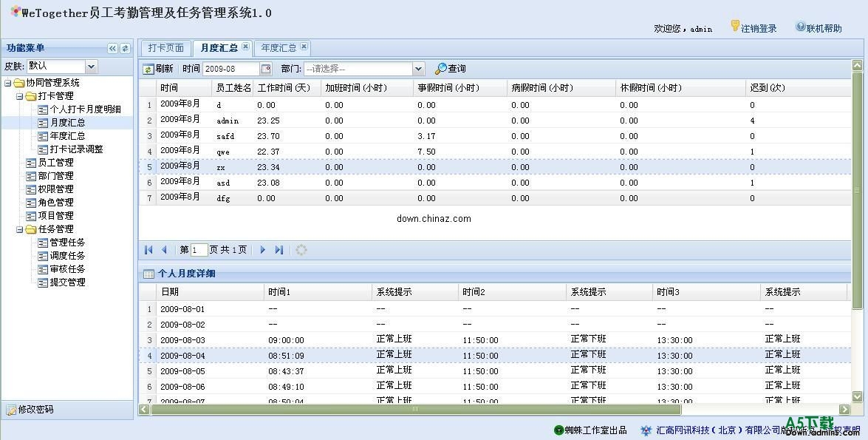The image size is (868, 440).
Task: Click the 联机帮助 help icon
Action: [801, 27]
